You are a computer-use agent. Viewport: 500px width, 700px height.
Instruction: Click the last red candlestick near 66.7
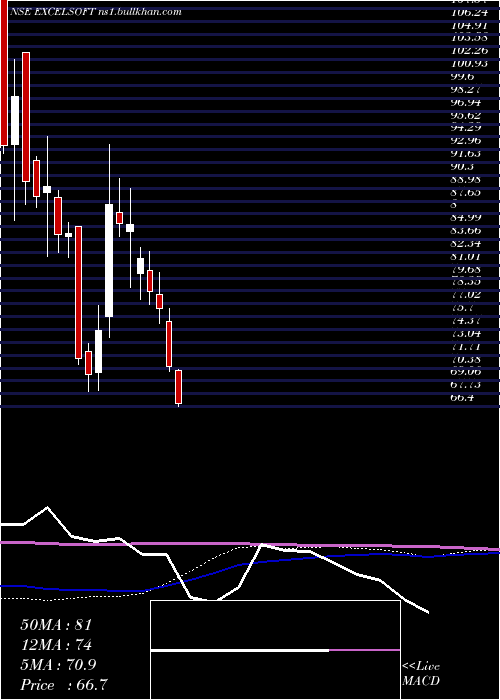pyautogui.click(x=179, y=387)
